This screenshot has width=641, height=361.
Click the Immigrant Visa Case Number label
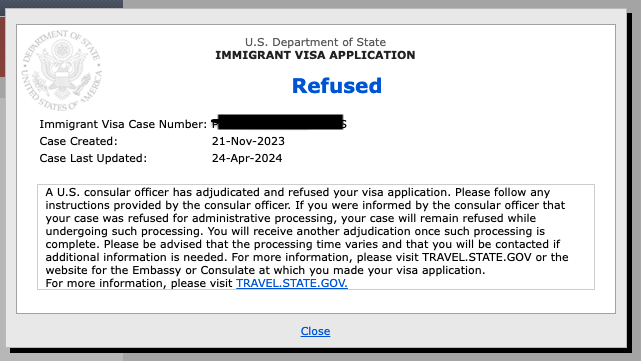(x=123, y=124)
